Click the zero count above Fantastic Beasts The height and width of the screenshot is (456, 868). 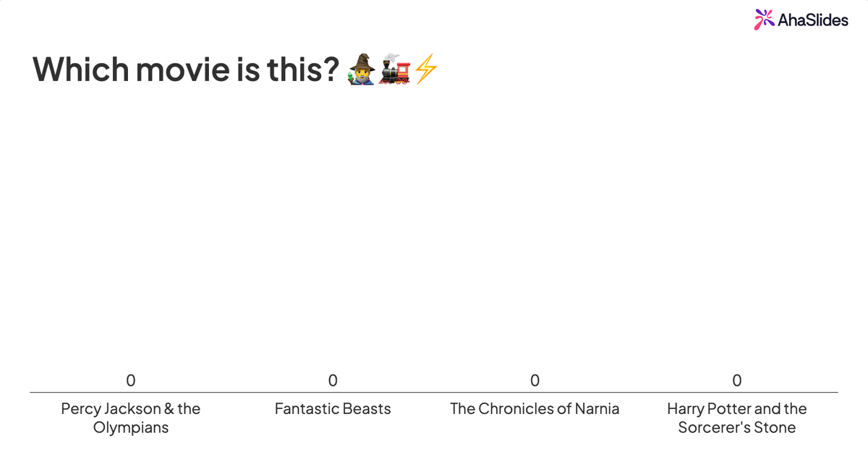[x=333, y=380]
